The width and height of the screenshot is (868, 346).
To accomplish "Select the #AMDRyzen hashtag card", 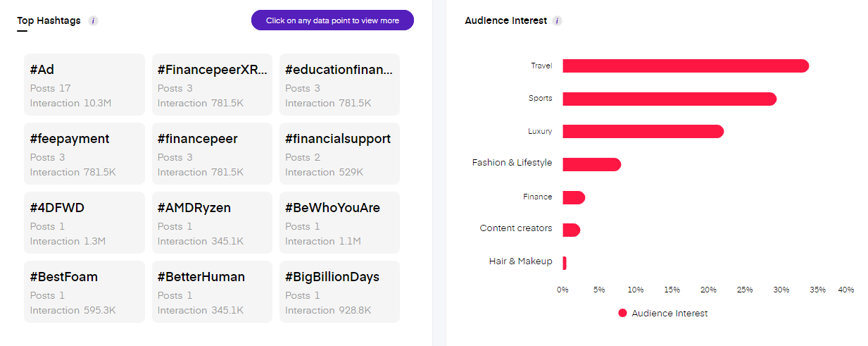I will [212, 223].
